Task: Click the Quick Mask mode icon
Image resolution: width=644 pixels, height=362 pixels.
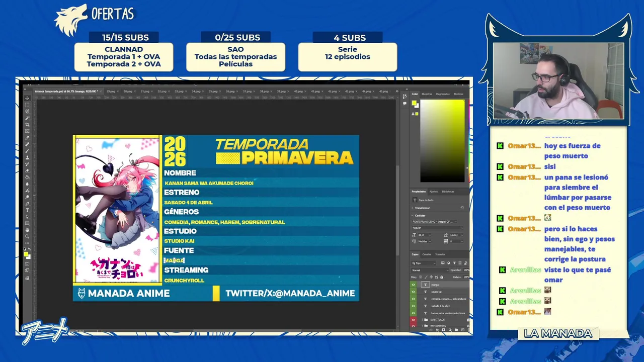Action: pyautogui.click(x=27, y=263)
